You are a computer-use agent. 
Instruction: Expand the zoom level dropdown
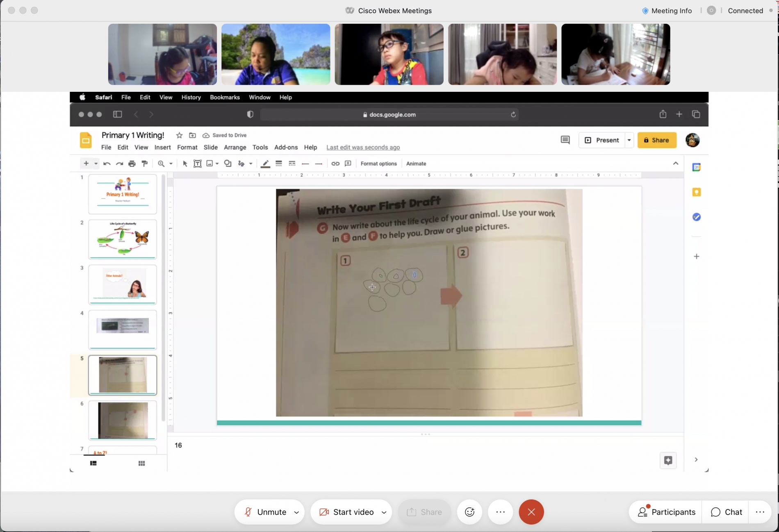tap(171, 164)
